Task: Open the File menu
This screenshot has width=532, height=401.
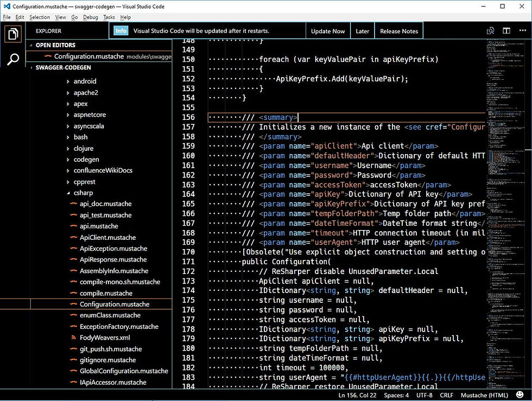Action: point(7,17)
